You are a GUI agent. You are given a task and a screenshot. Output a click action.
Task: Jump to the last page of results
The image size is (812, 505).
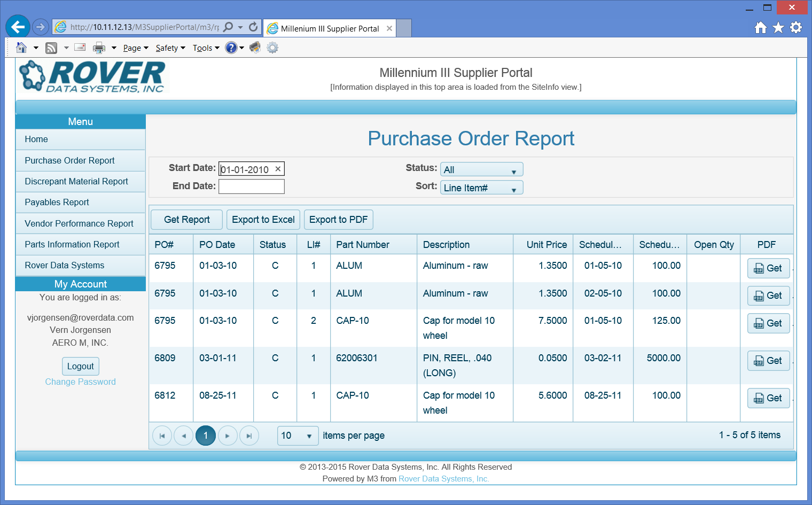[x=249, y=436]
